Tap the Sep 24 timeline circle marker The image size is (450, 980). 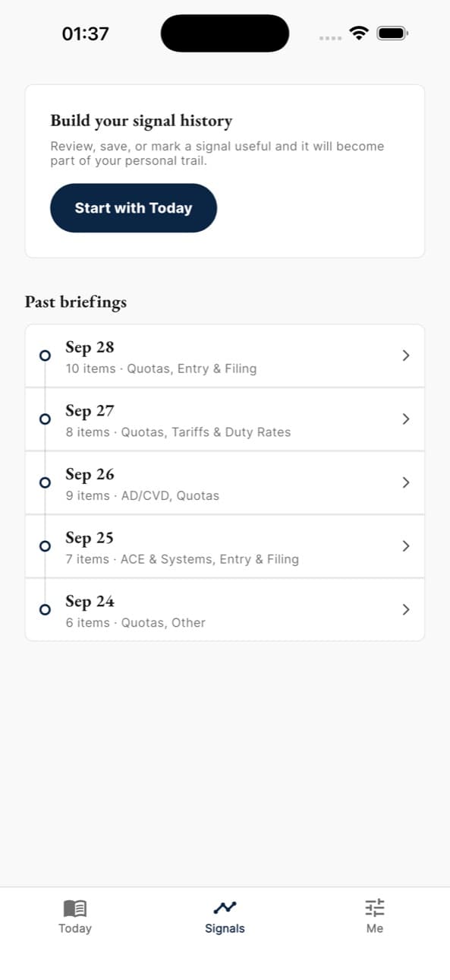[x=45, y=609]
